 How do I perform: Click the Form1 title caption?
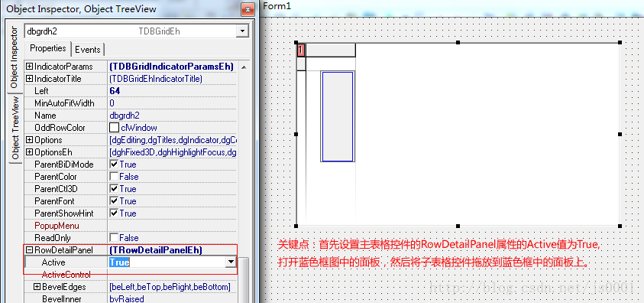click(277, 6)
